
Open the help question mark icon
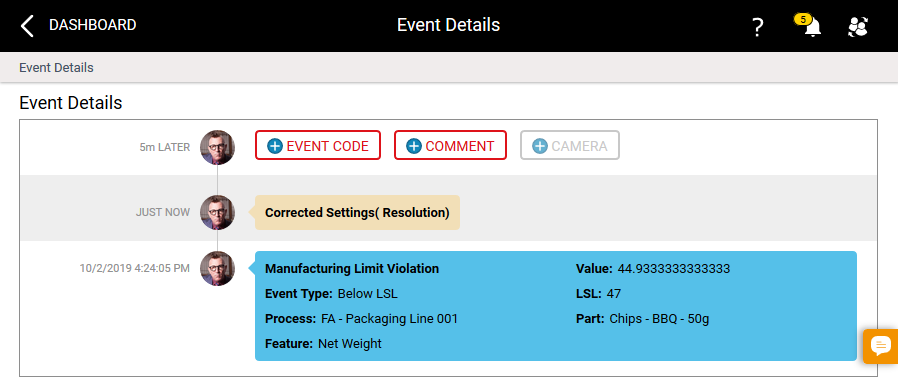point(758,27)
